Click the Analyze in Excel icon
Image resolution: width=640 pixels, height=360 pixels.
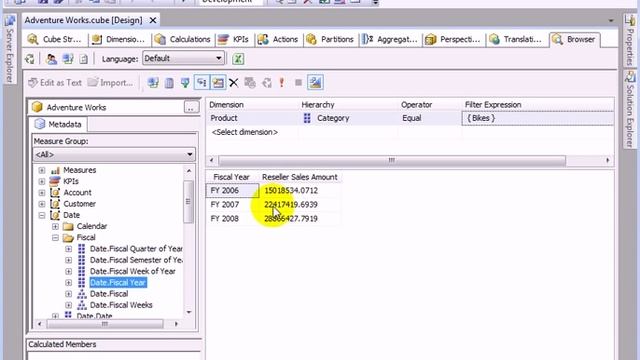(x=238, y=59)
